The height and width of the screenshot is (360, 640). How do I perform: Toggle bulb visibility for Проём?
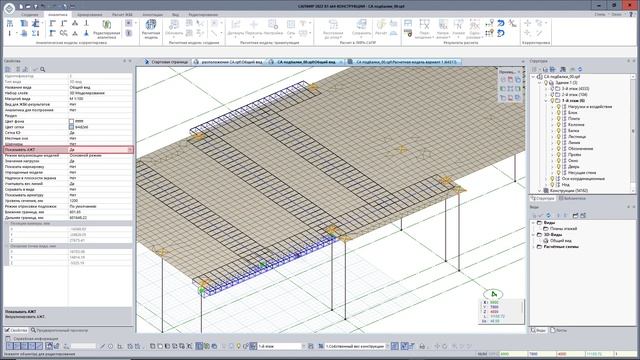(558, 155)
